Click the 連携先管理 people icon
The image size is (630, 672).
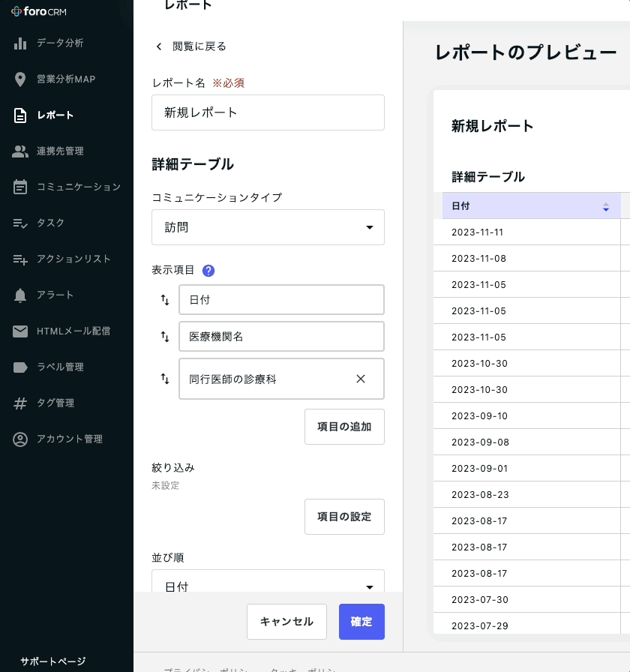[x=20, y=151]
